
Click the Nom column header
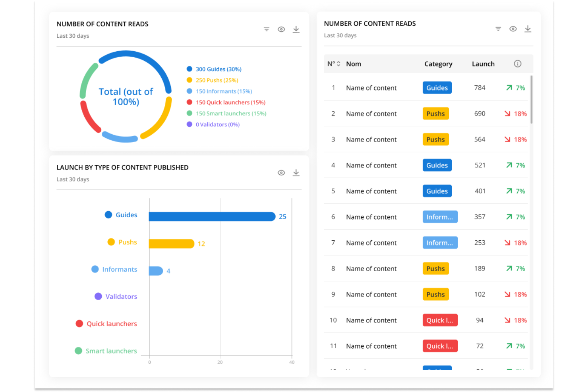click(x=354, y=64)
